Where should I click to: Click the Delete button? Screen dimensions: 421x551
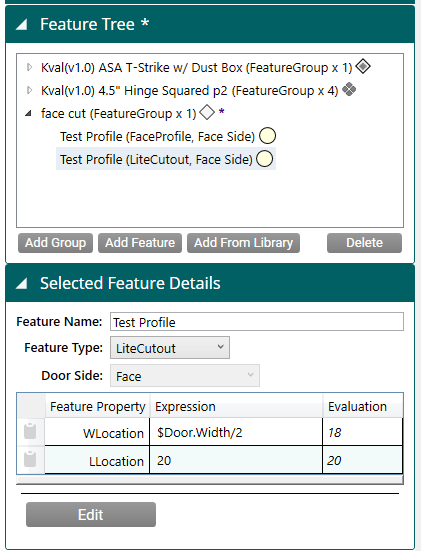click(364, 243)
